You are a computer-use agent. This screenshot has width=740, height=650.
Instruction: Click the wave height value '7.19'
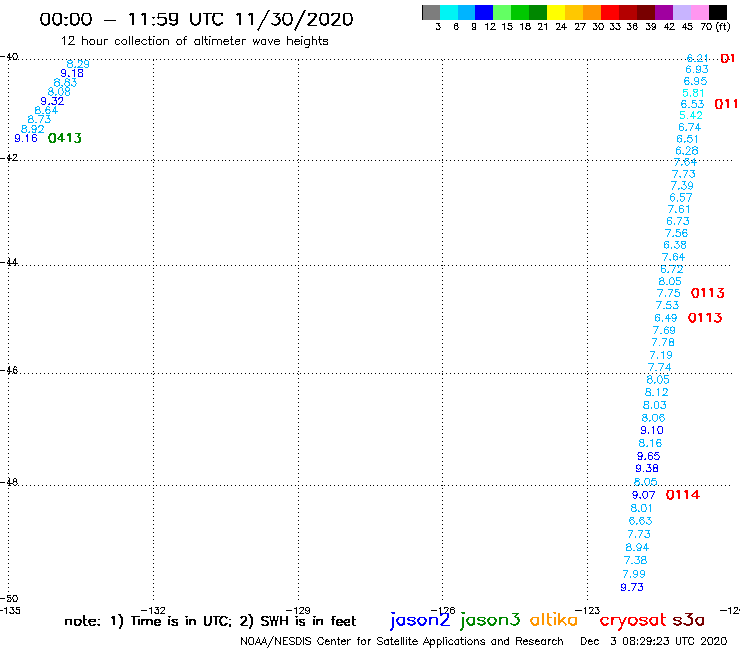661,355
